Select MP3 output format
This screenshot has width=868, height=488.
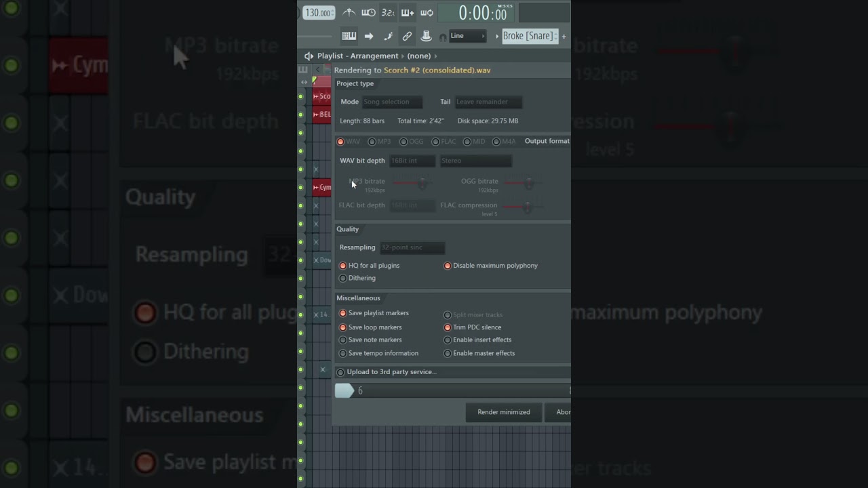(380, 142)
